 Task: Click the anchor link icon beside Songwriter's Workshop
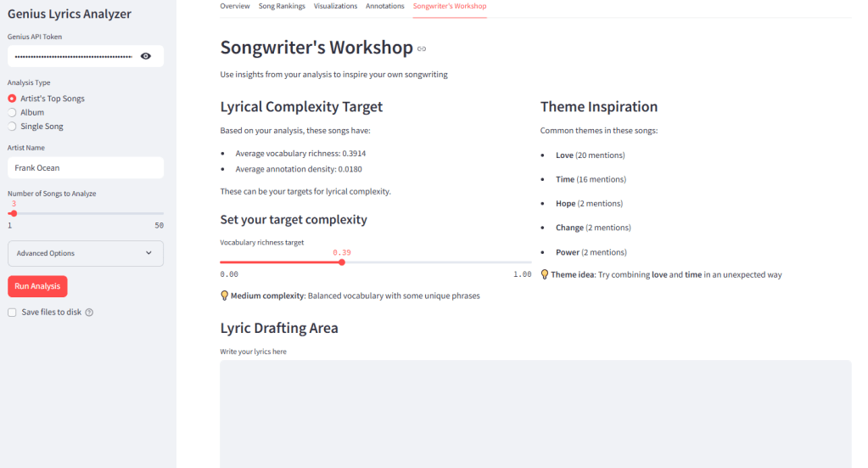422,49
